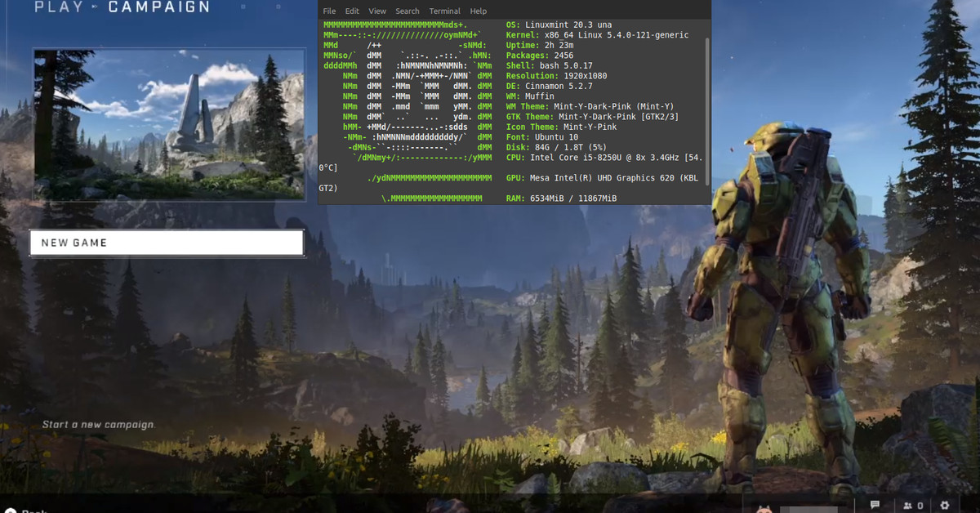Open the terminal Search menu
The image size is (980, 513).
click(408, 11)
